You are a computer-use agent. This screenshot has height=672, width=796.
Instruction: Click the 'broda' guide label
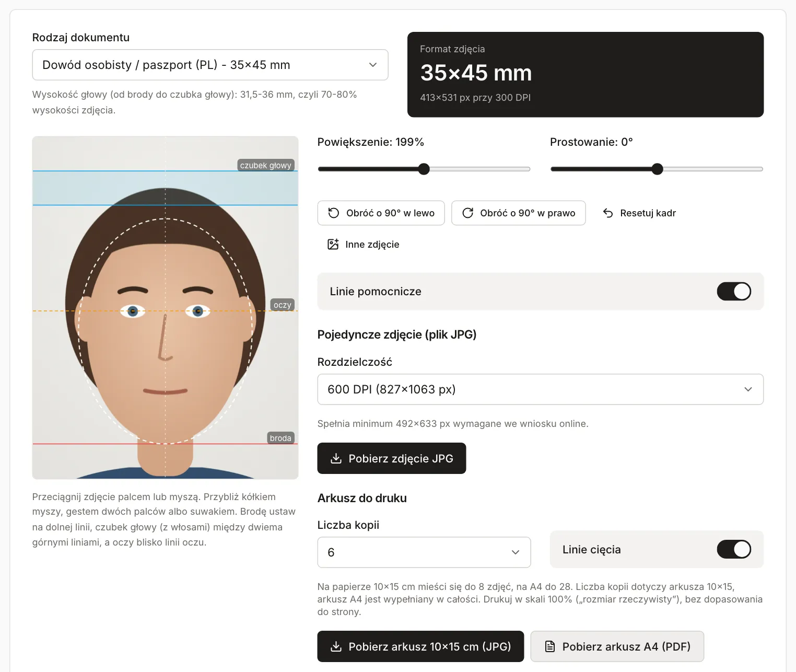pyautogui.click(x=280, y=438)
